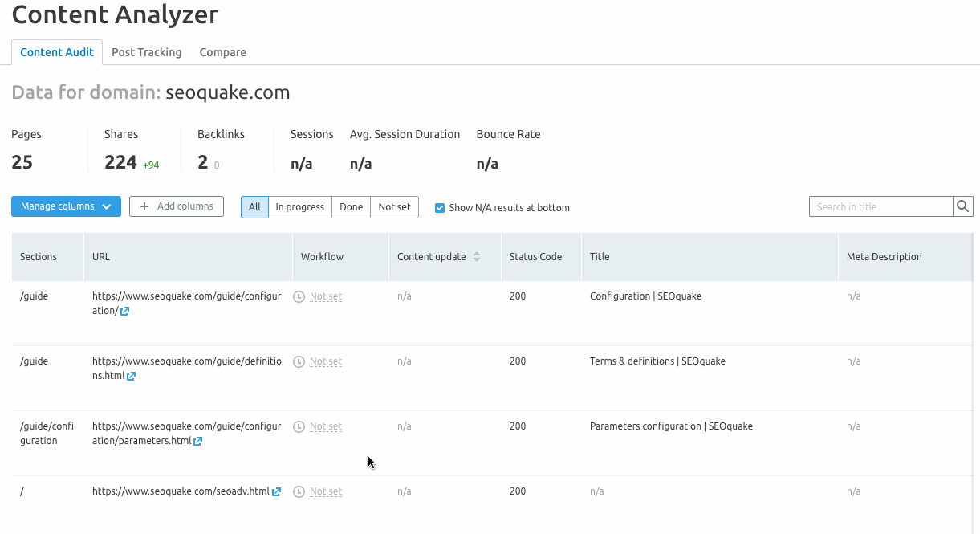Open Not set workflow dropdown for definitions.html
The height and width of the screenshot is (534, 980).
[x=326, y=362]
